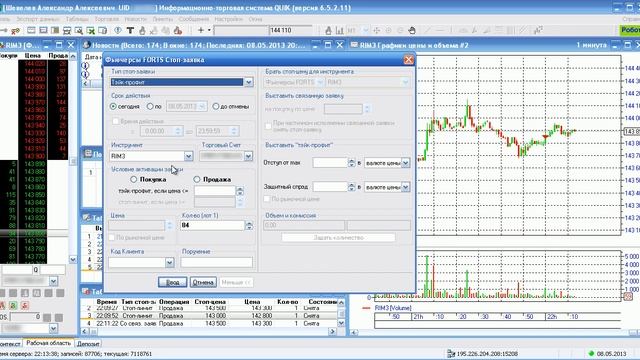Click the green B icon in left panel
Viewport: 640px width, 360px height.
(13, 305)
